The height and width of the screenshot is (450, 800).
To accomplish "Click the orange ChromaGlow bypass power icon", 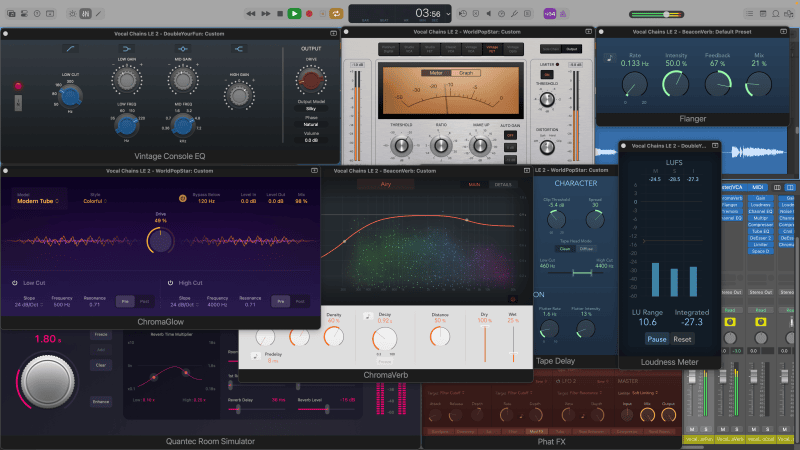I will pyautogui.click(x=182, y=199).
